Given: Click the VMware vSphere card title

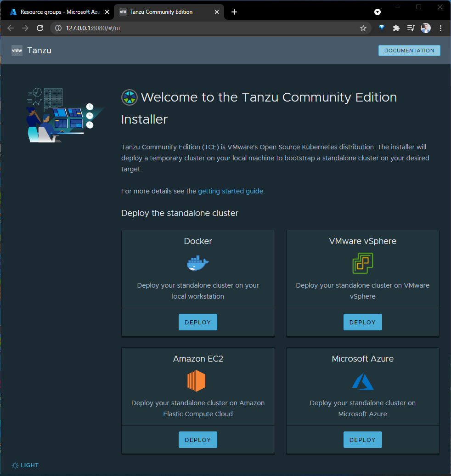Looking at the screenshot, I should point(363,241).
